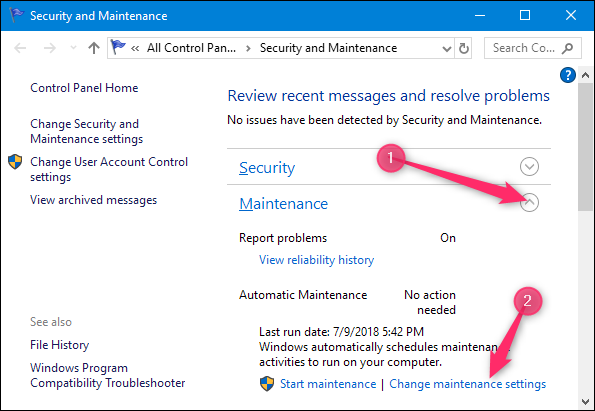Screen dimensions: 595x411
Task: Open the Control Panel Home link
Action: click(84, 88)
